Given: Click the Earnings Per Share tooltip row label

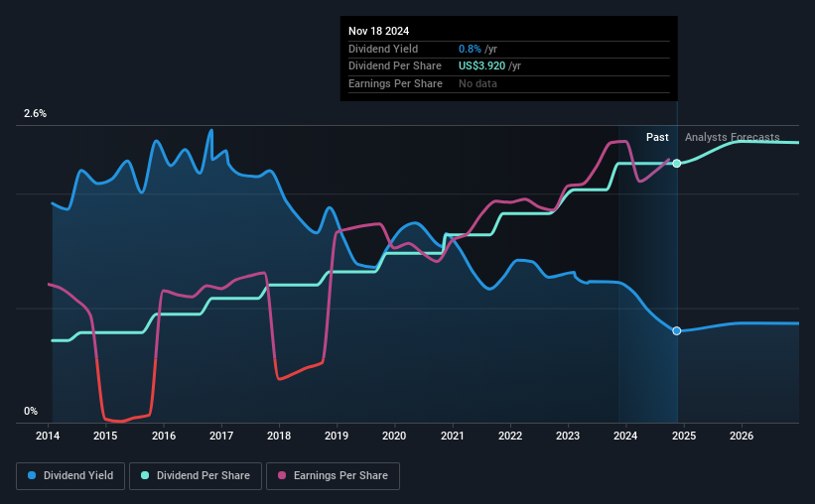Looking at the screenshot, I should (x=395, y=83).
